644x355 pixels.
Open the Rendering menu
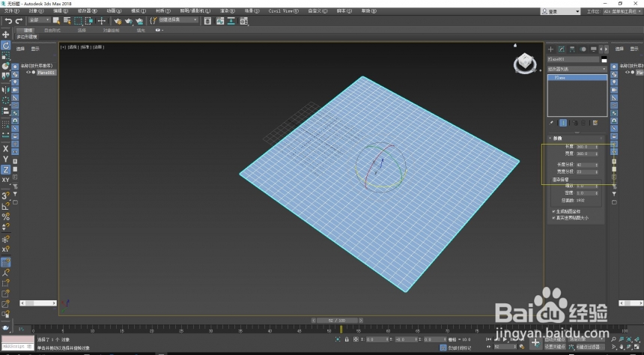(227, 11)
